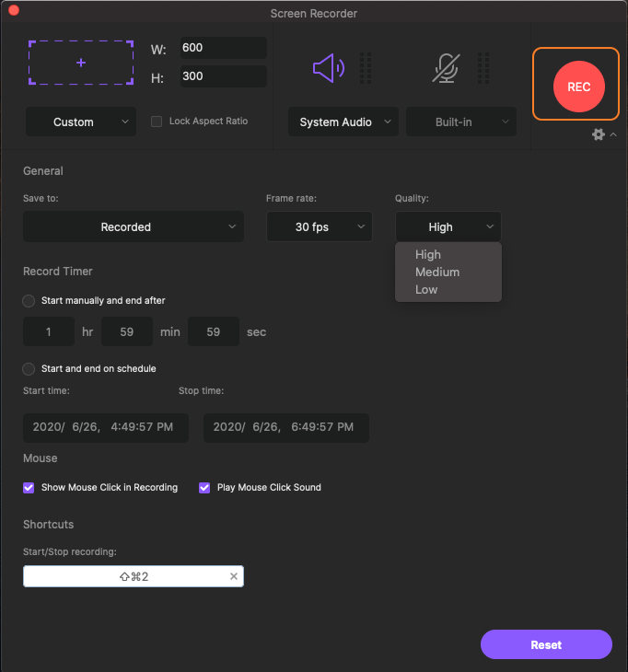The height and width of the screenshot is (672, 628).
Task: Open the Custom capture size dropdown
Action: pyautogui.click(x=81, y=122)
